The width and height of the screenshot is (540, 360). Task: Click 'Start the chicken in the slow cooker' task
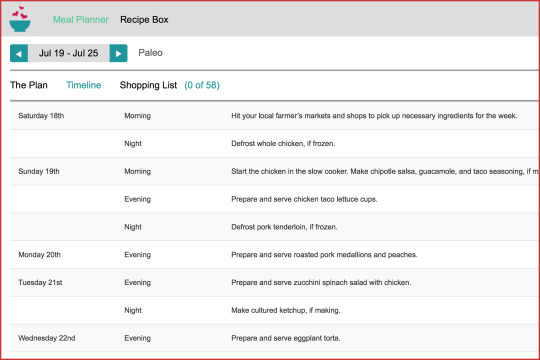click(385, 172)
